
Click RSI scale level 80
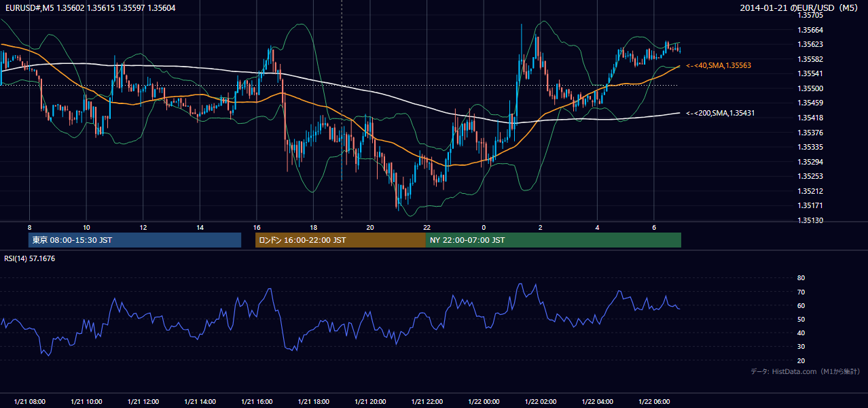[x=801, y=278]
